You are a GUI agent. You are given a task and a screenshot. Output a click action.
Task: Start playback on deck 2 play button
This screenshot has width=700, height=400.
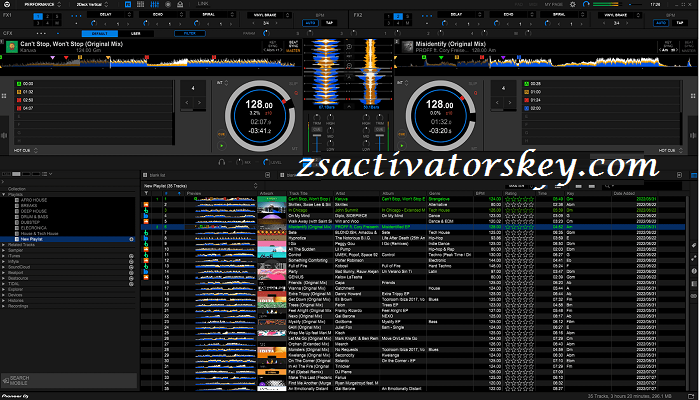point(402,146)
